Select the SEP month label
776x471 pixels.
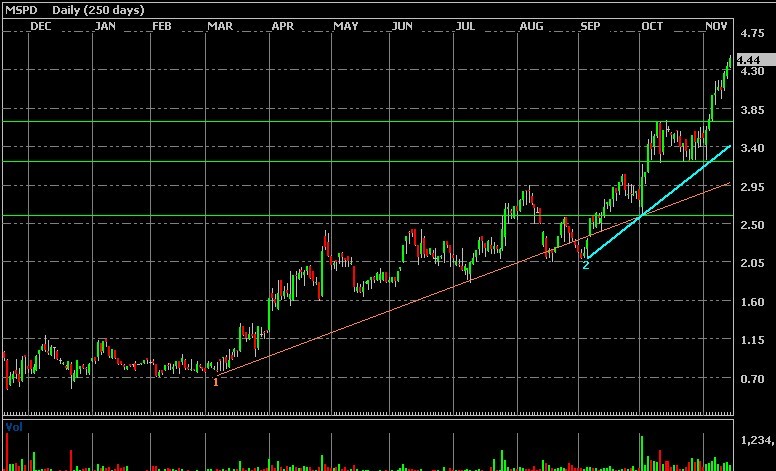[x=590, y=26]
